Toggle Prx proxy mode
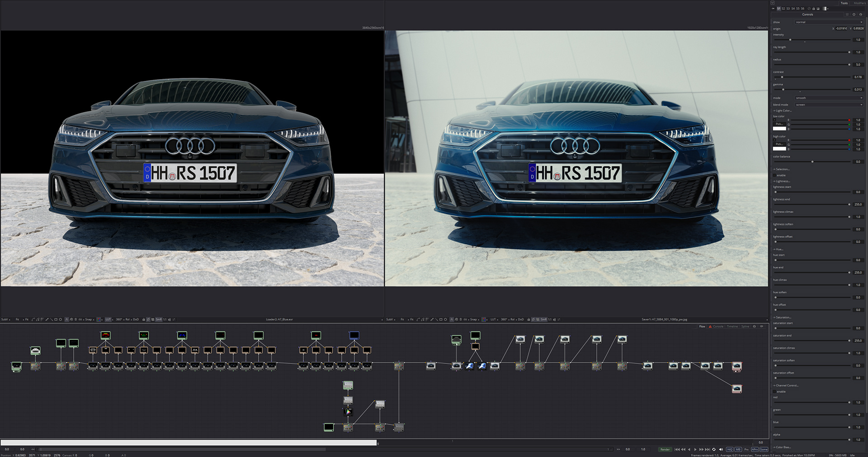This screenshot has width=868, height=457. point(746,449)
